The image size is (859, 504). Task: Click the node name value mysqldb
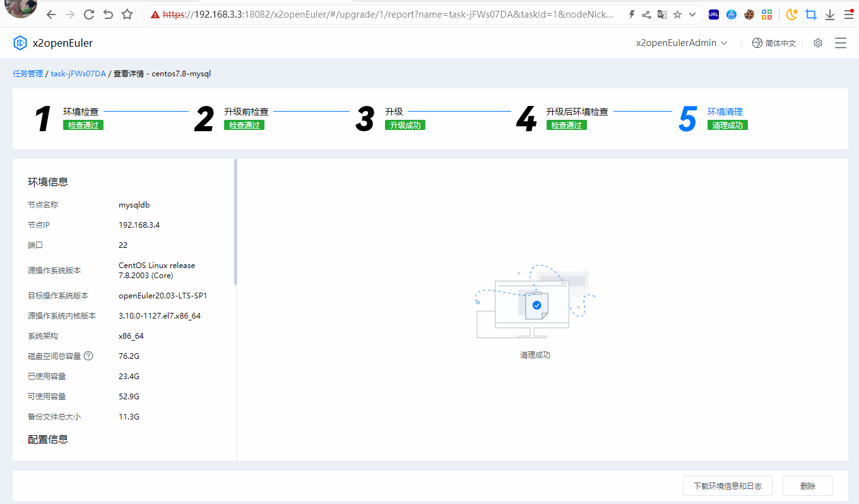tap(134, 205)
